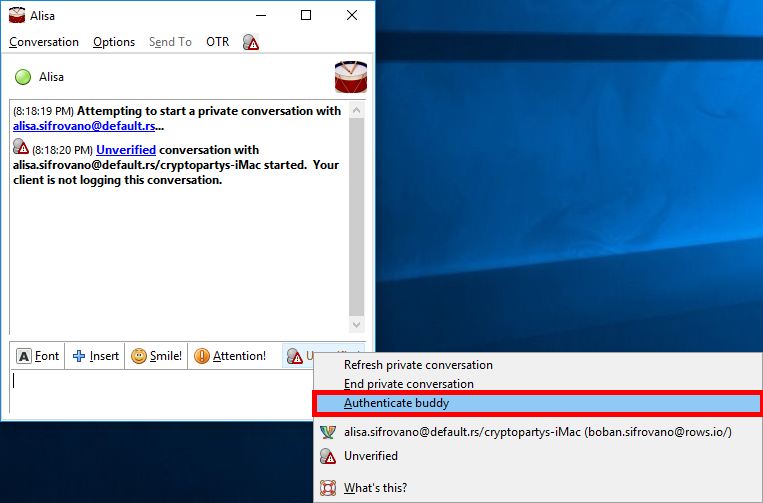The width and height of the screenshot is (763, 503).
Task: Open the Options menu
Action: (x=114, y=42)
